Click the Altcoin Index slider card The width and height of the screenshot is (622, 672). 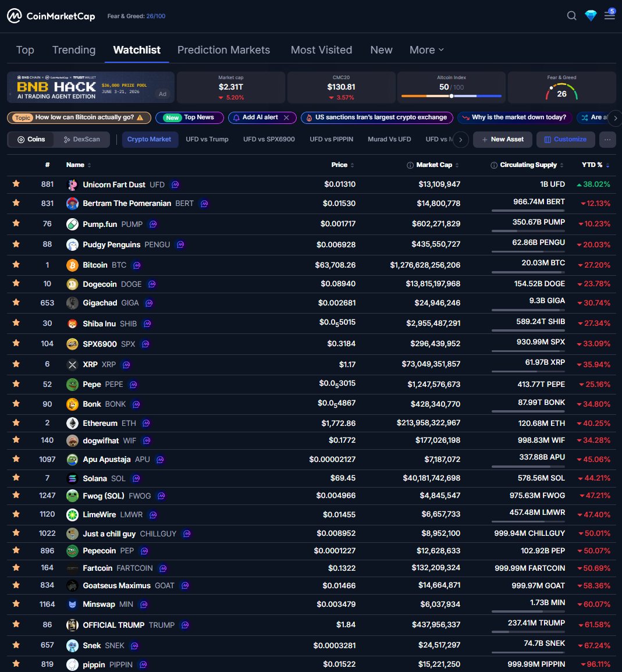[x=452, y=87]
